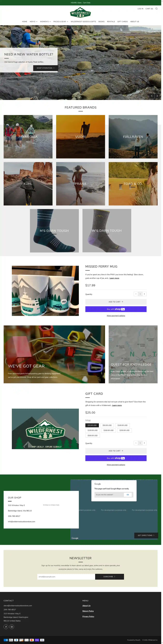Open the GIFT CARDS menu item
Viewport: 163px width, 644px height.
point(122,21)
